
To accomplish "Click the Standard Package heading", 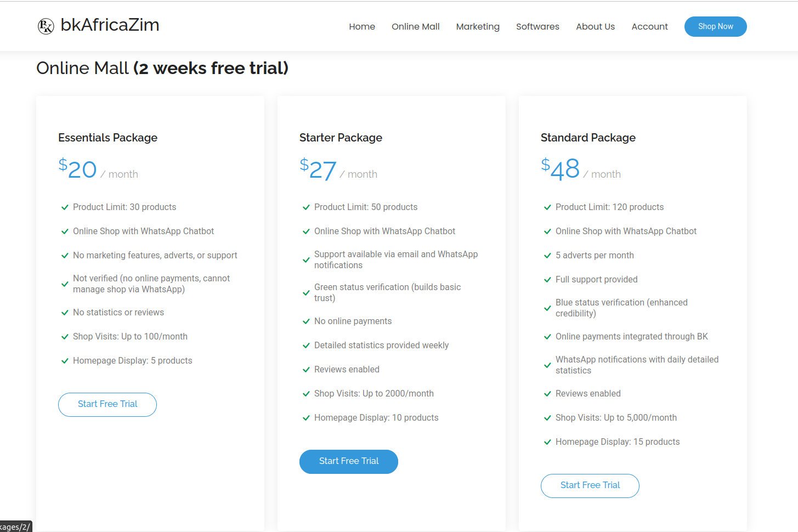I will 588,138.
